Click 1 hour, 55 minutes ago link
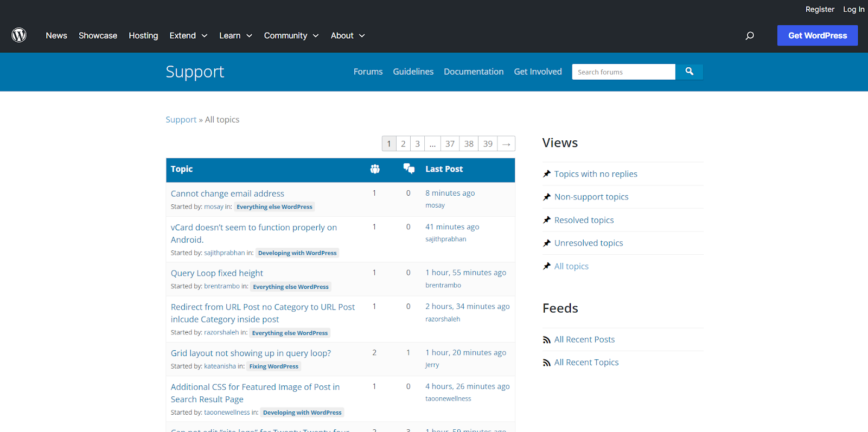Viewport: 868px width, 432px height. click(x=466, y=273)
